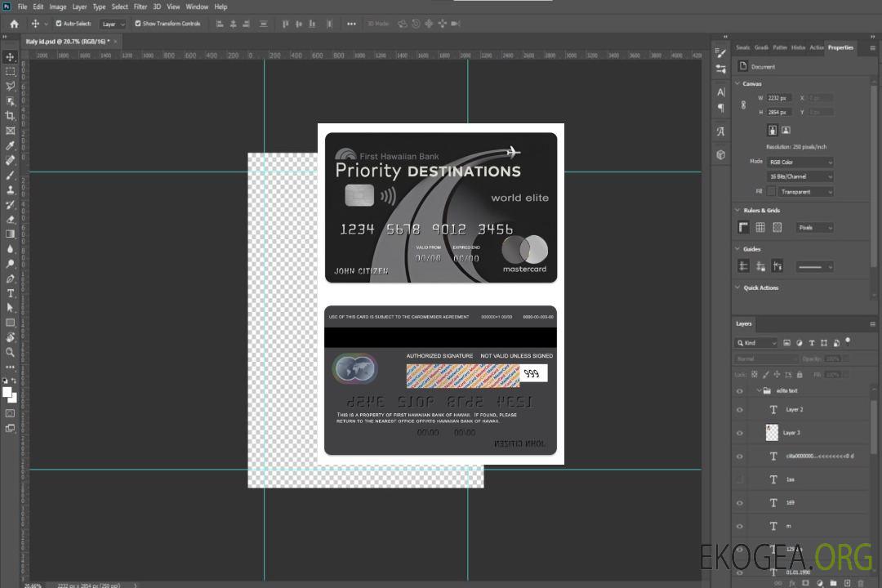Open the 3D panel cube icon

(x=720, y=154)
